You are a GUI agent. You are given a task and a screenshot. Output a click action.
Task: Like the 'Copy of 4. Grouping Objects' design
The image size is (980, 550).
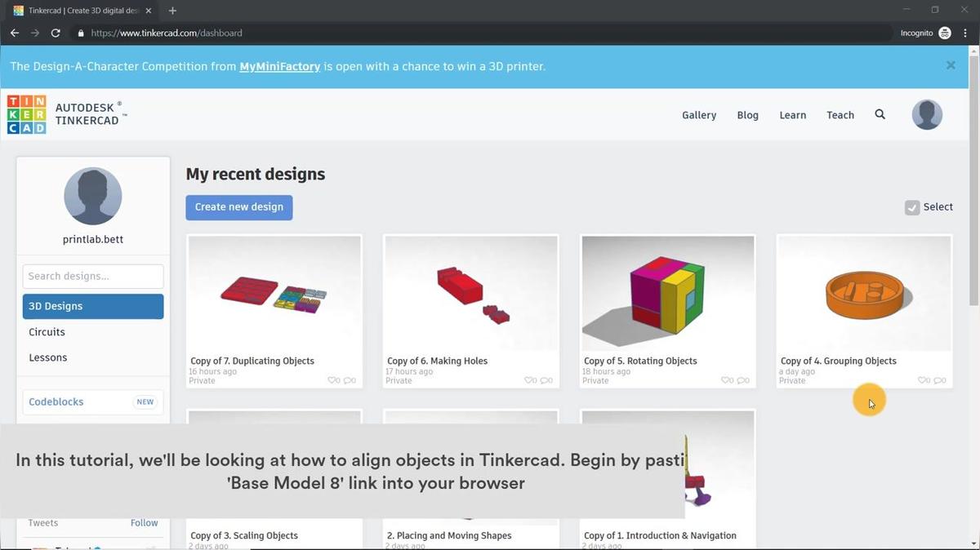(923, 380)
